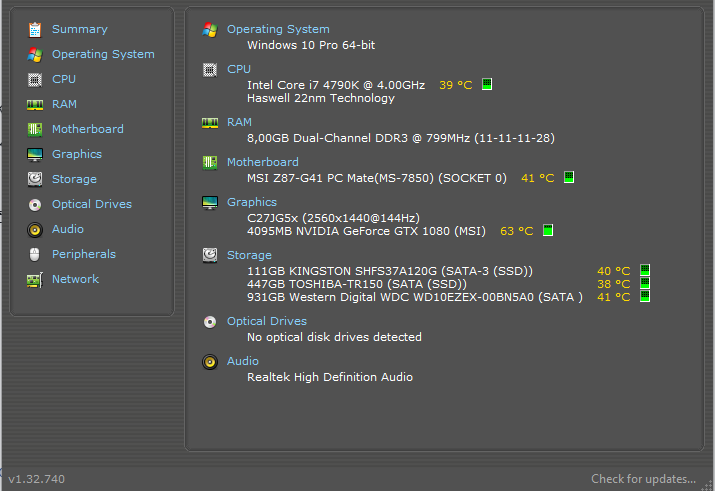Select RAM in the sidebar
Viewport: 715px width, 491px height.
pyautogui.click(x=64, y=104)
